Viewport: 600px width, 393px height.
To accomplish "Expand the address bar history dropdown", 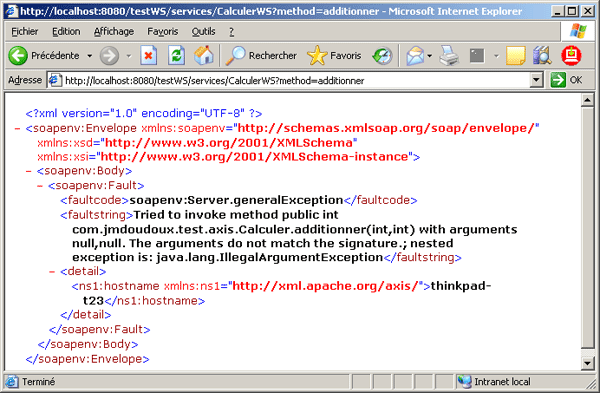I will (x=536, y=80).
